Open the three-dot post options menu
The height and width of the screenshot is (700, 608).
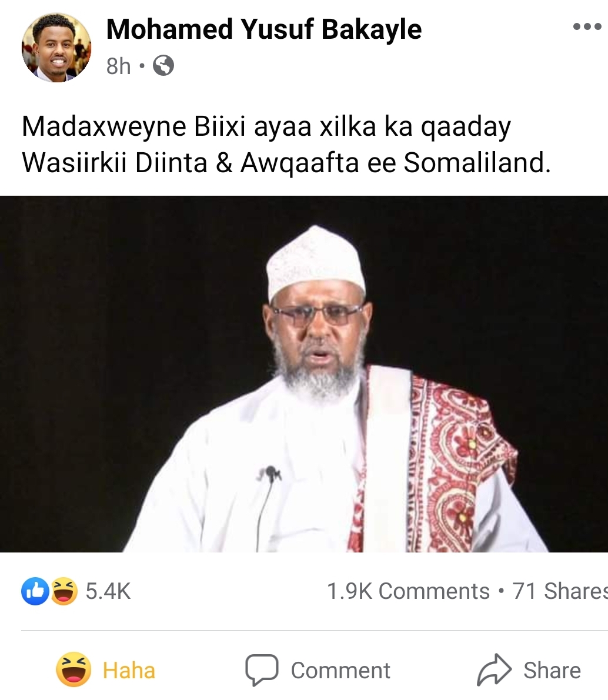(x=587, y=27)
